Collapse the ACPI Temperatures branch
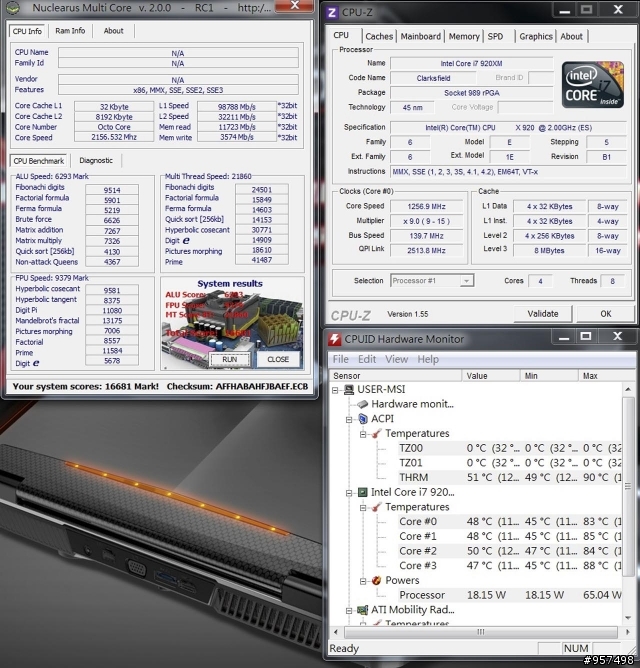The image size is (640, 668). pyautogui.click(x=363, y=434)
